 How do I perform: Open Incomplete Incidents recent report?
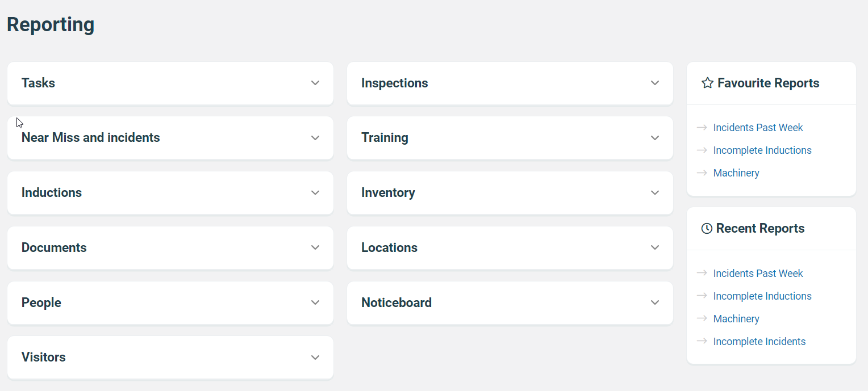point(759,342)
